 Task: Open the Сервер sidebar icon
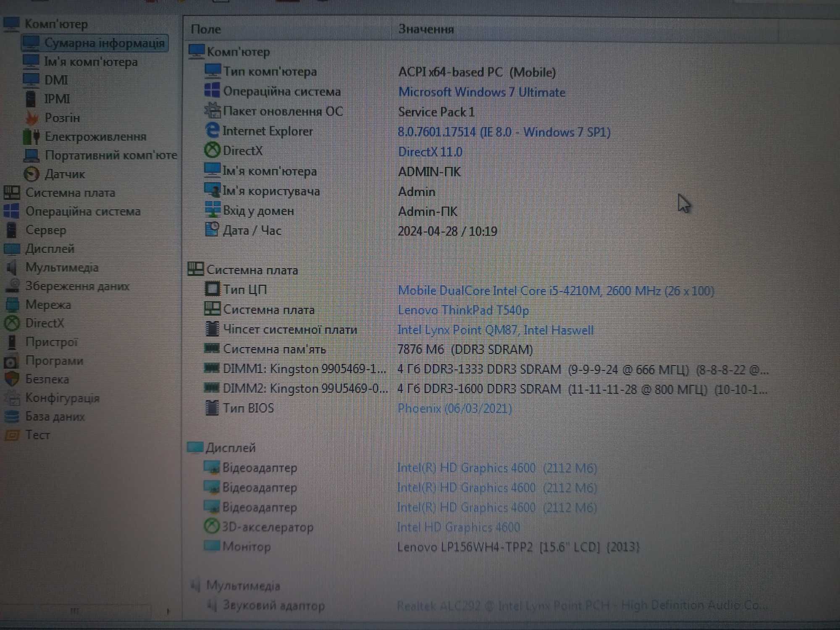11,230
